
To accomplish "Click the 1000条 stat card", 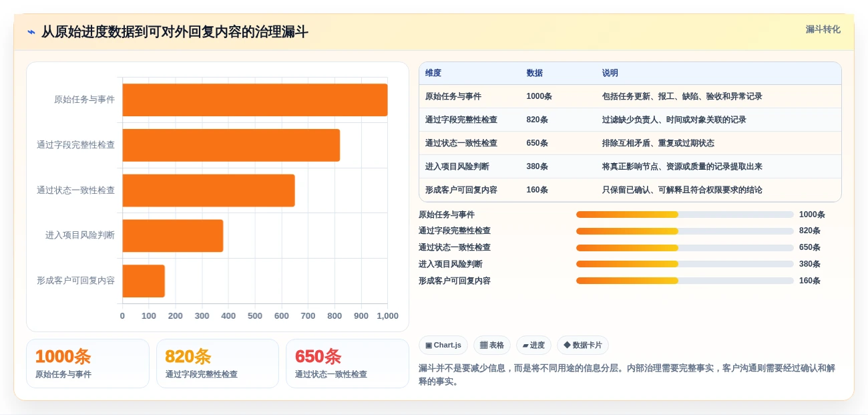I will click(87, 364).
